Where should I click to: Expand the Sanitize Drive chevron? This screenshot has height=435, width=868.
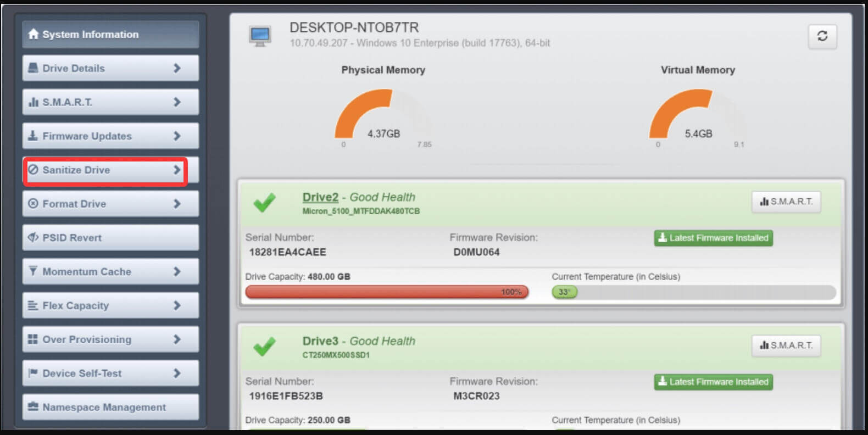click(x=177, y=170)
